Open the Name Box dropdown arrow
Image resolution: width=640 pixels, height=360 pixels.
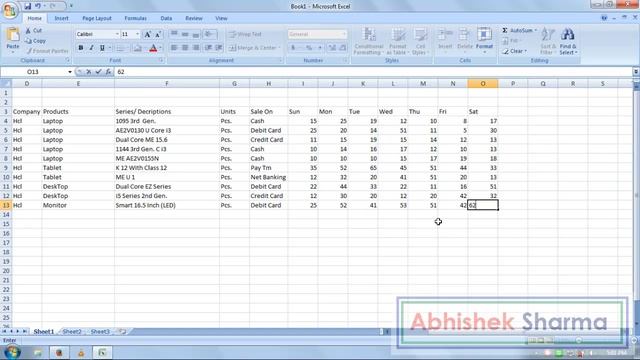point(70,72)
